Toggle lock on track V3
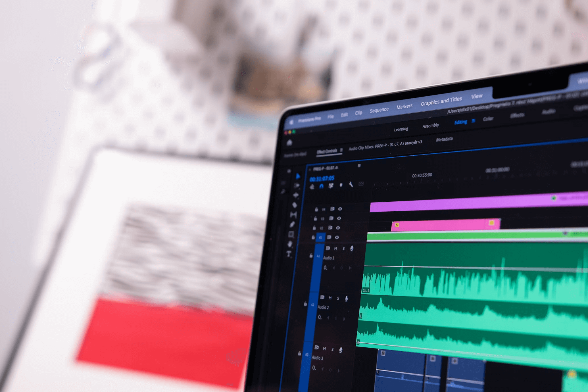The width and height of the screenshot is (588, 392). click(315, 219)
